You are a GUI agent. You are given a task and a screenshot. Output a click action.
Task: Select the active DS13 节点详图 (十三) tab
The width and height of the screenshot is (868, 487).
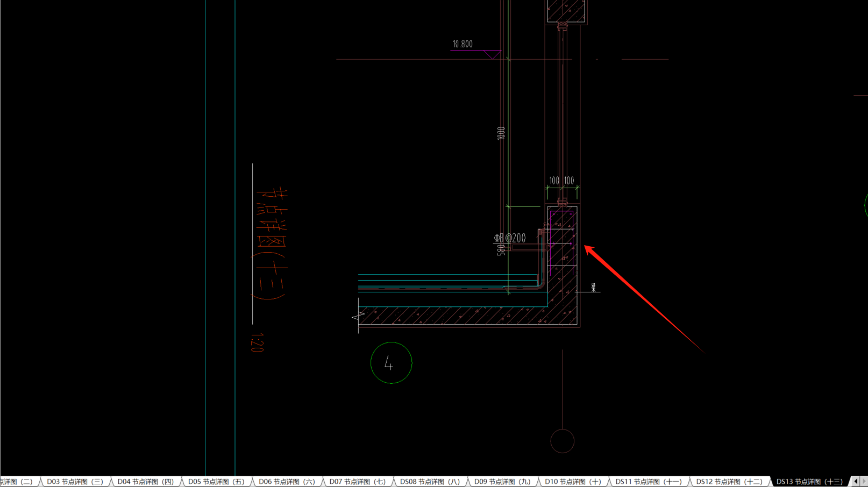[809, 482]
